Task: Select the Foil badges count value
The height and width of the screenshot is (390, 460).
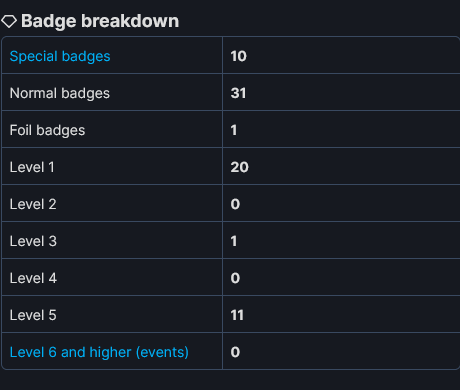Action: click(234, 130)
